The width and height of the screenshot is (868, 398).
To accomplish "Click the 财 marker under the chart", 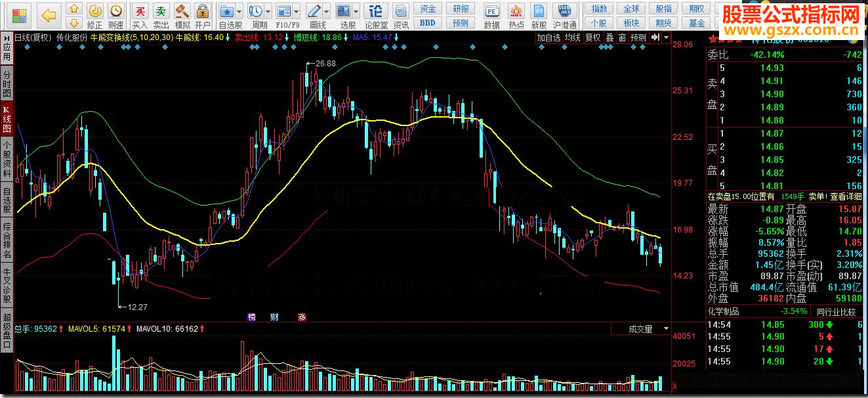I will (274, 317).
